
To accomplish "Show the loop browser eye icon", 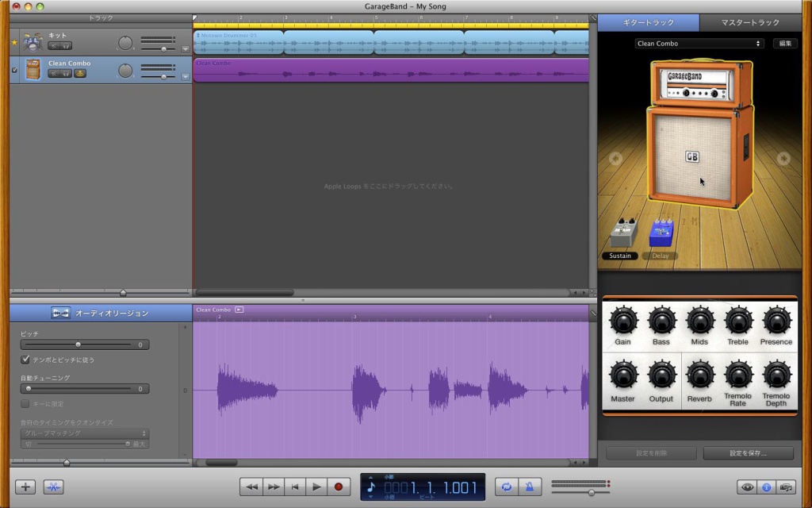I will pos(747,487).
